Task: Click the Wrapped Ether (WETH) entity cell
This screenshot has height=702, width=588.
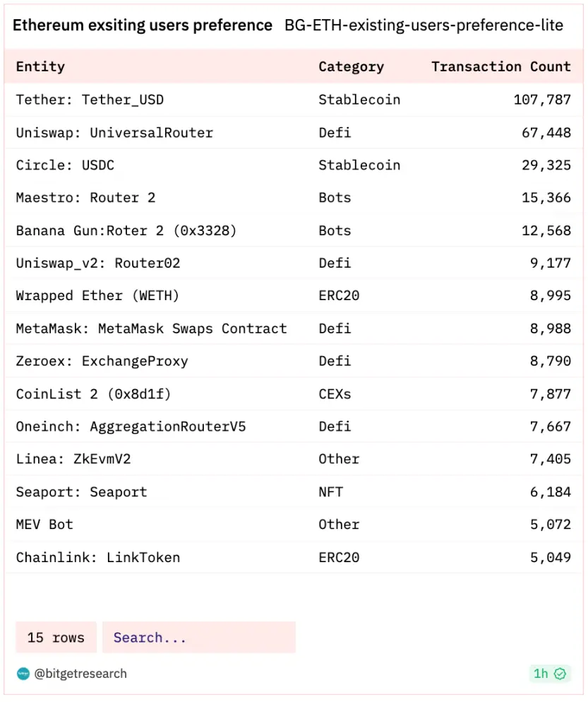Action: click(97, 296)
